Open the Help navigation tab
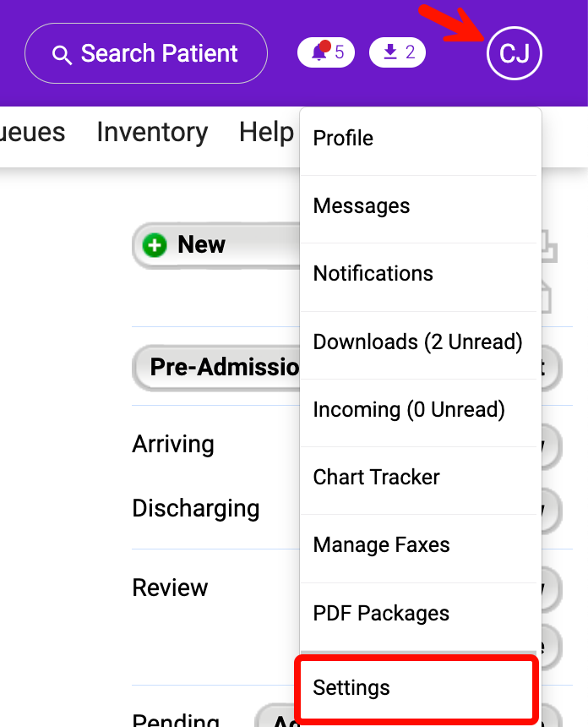588x727 pixels. tap(266, 133)
